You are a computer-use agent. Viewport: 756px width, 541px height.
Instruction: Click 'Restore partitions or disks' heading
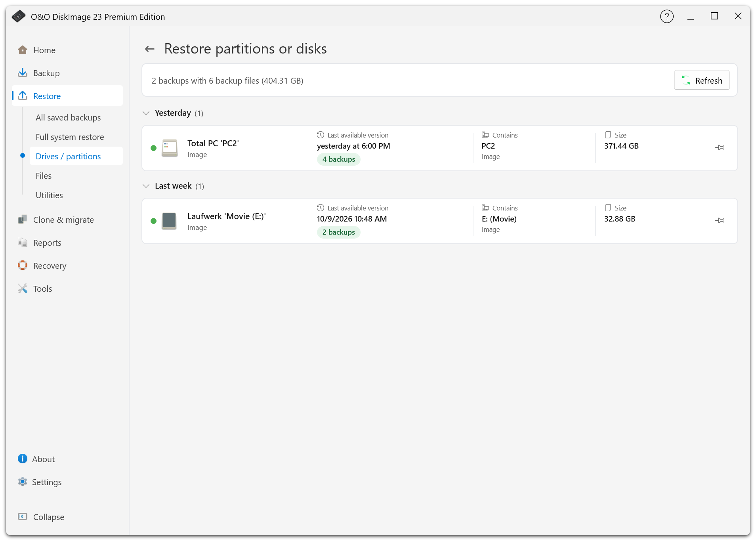coord(246,49)
